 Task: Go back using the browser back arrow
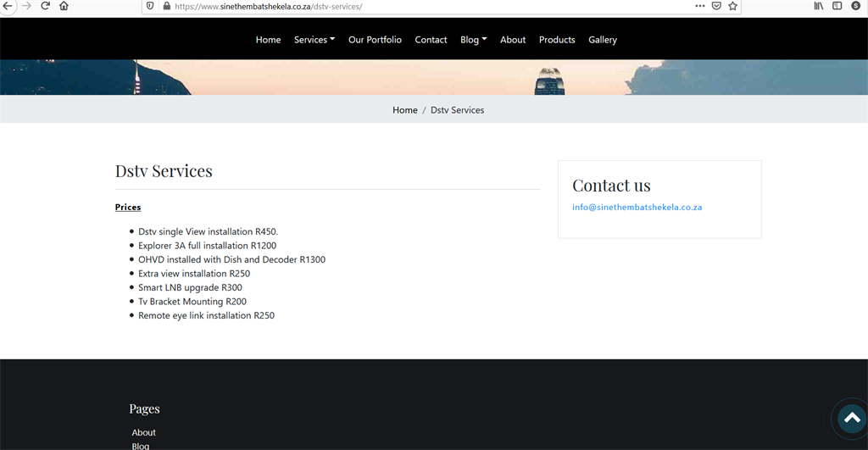7,6
